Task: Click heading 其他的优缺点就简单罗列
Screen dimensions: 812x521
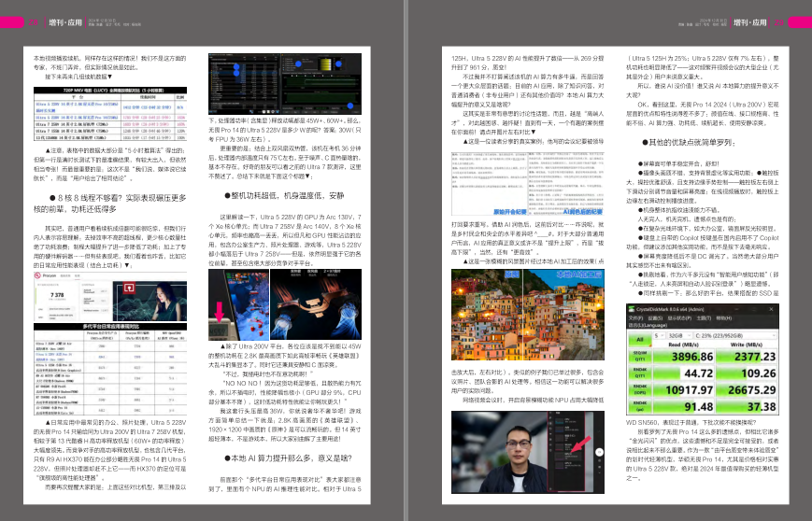Action: [x=689, y=142]
